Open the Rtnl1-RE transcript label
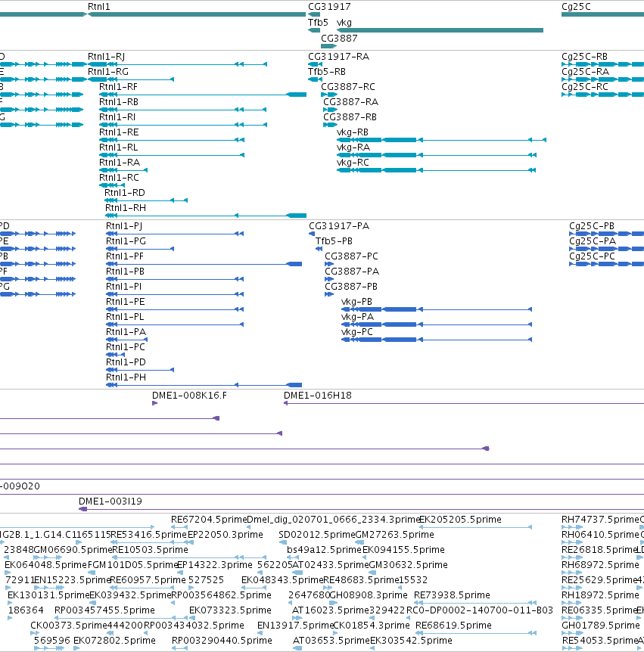 pos(119,132)
